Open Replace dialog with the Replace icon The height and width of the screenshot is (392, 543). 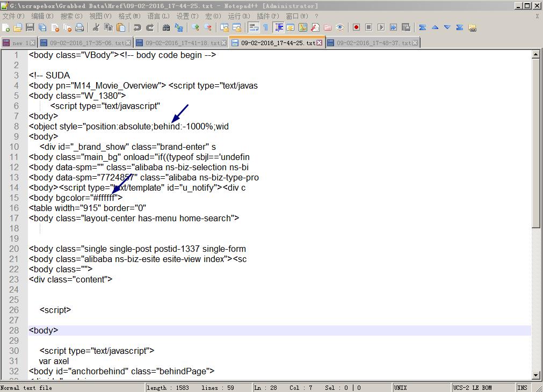click(179, 28)
